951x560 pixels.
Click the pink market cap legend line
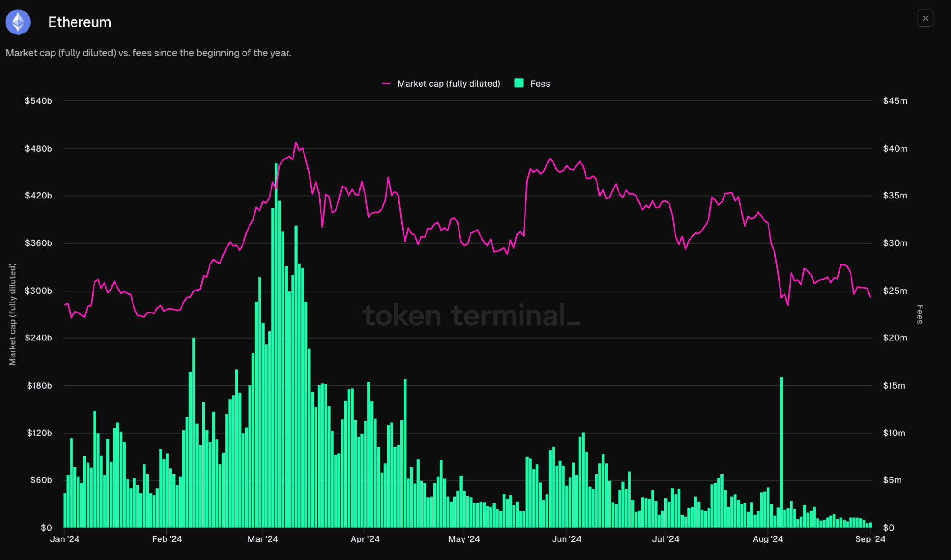tap(386, 83)
